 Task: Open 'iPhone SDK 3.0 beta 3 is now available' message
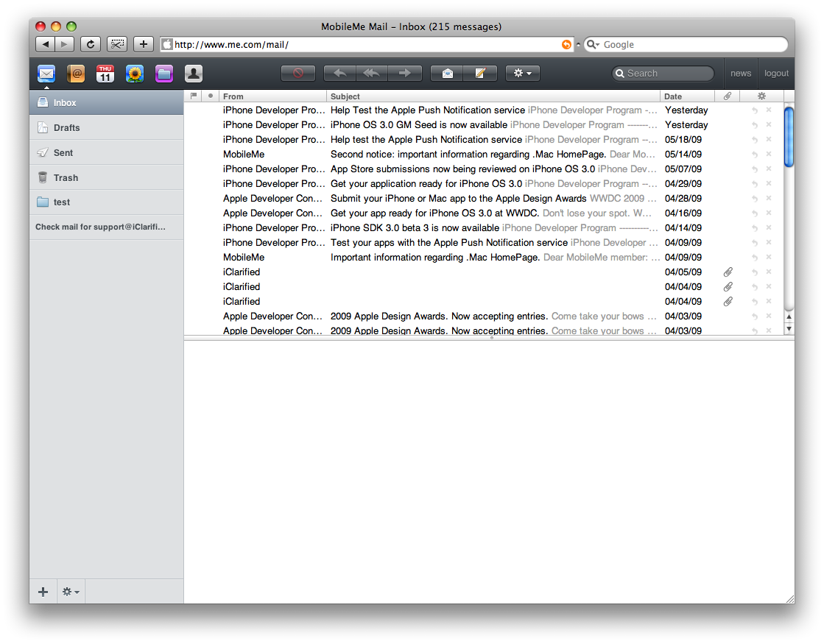tap(484, 228)
